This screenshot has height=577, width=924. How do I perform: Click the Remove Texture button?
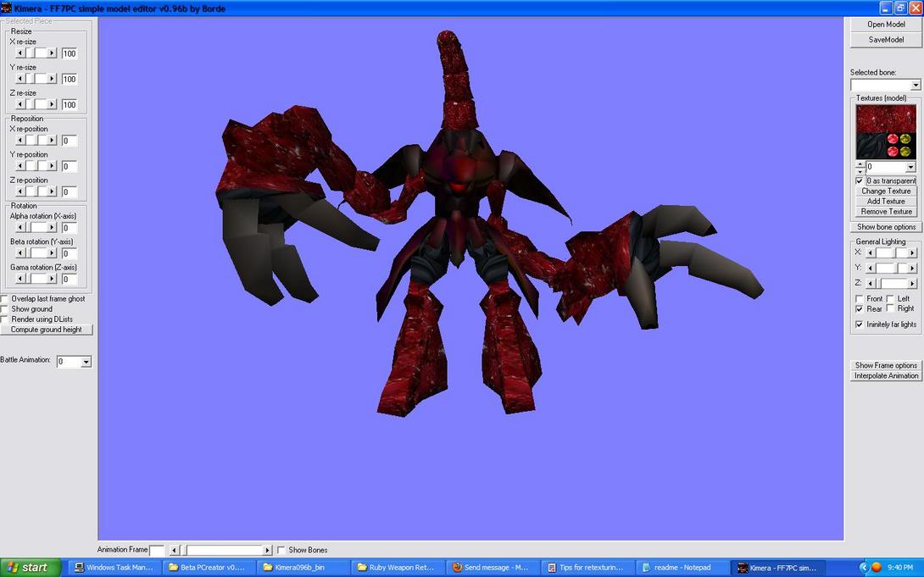[x=886, y=211]
